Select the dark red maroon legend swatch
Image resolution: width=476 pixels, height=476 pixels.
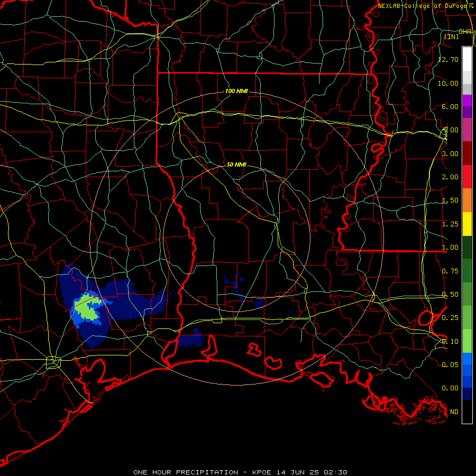(467, 153)
